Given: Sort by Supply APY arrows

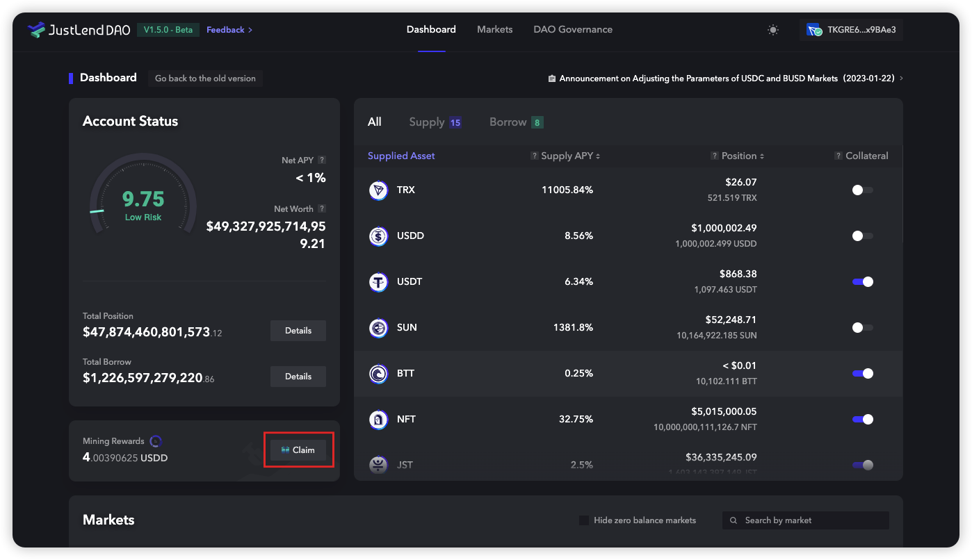Looking at the screenshot, I should point(598,156).
